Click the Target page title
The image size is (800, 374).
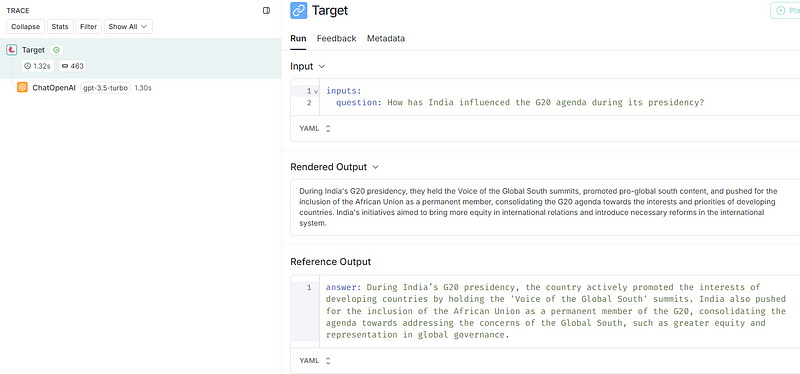(x=330, y=10)
